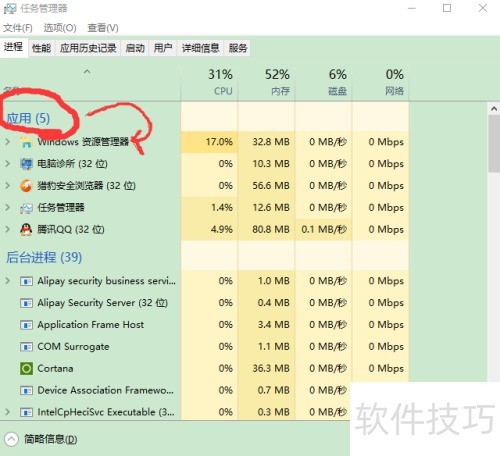
Task: Click the Task Manager title bar icon
Action: pyautogui.click(x=10, y=8)
